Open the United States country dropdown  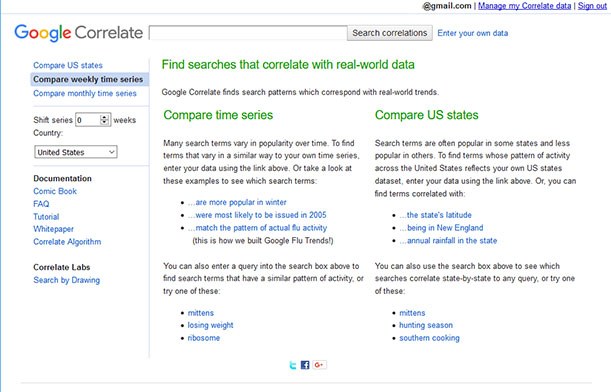point(76,152)
